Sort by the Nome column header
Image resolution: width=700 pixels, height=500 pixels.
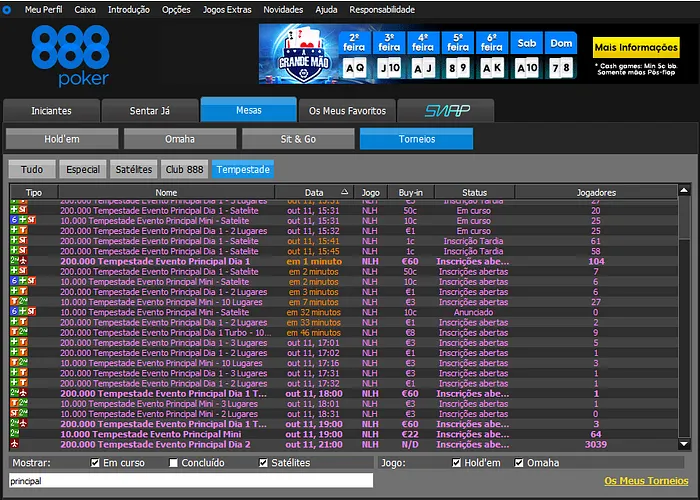click(x=166, y=192)
